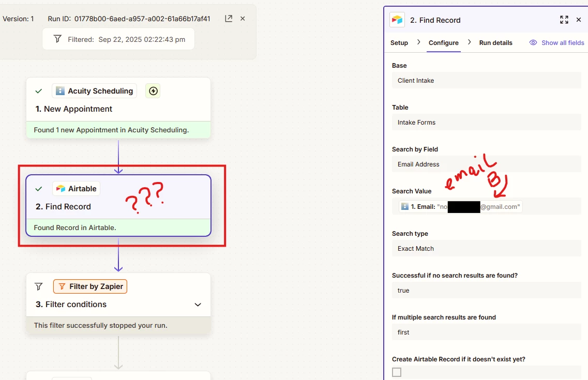The image size is (588, 380).
Task: Click the Table field Intake Forms
Action: pyautogui.click(x=486, y=123)
